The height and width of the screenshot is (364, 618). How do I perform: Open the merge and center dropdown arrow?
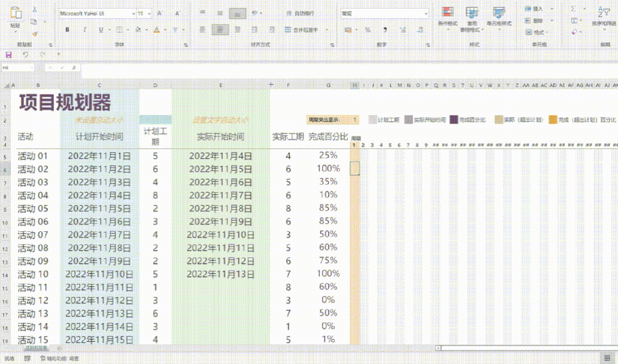(326, 30)
